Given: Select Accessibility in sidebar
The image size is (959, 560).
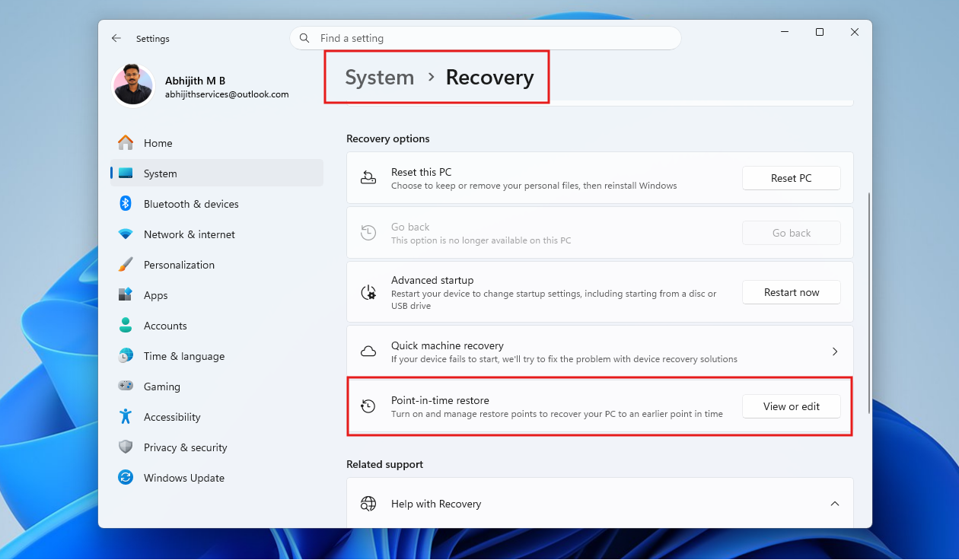Looking at the screenshot, I should coord(217,417).
